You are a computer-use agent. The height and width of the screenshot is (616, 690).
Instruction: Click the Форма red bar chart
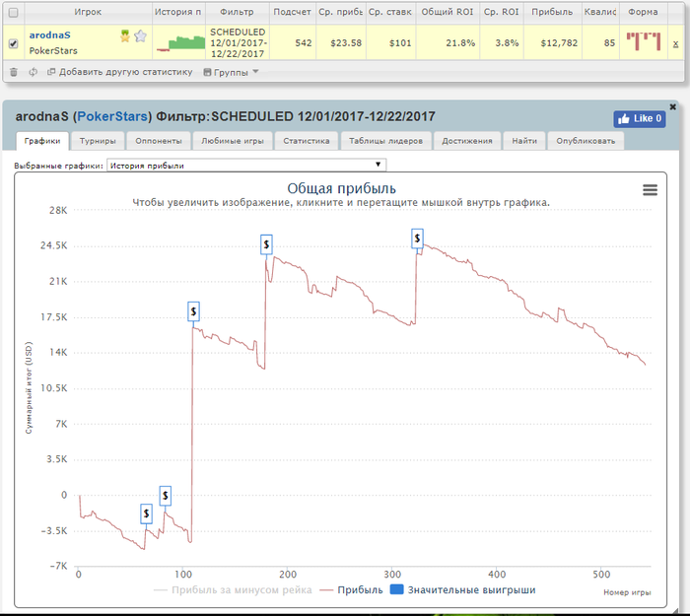click(644, 41)
